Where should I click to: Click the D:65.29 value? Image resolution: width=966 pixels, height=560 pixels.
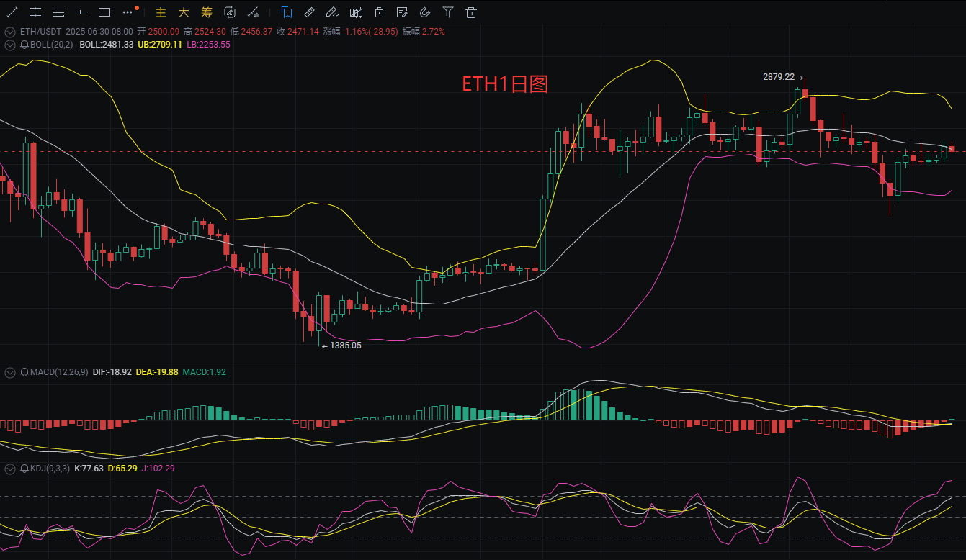pyautogui.click(x=122, y=469)
